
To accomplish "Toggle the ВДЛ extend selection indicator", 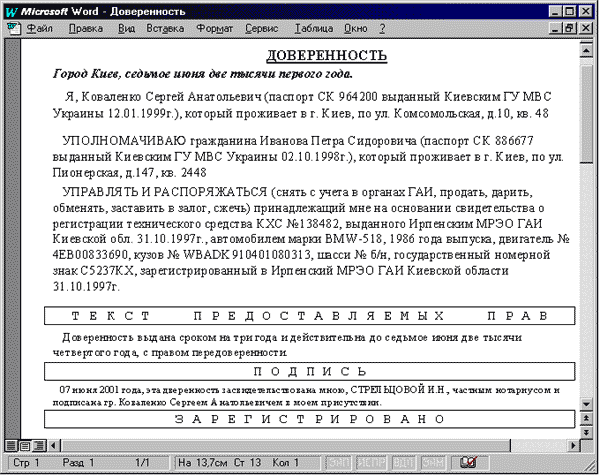I will tap(403, 463).
